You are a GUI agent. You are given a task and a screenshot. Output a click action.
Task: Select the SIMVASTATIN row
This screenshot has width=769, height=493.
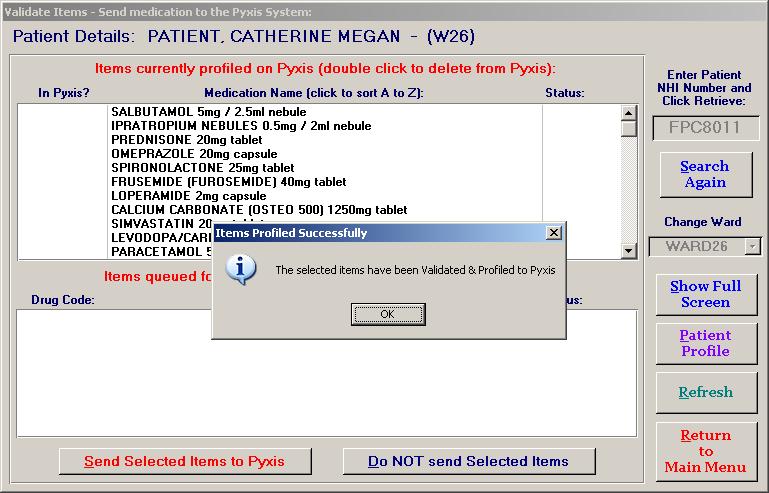pos(162,224)
